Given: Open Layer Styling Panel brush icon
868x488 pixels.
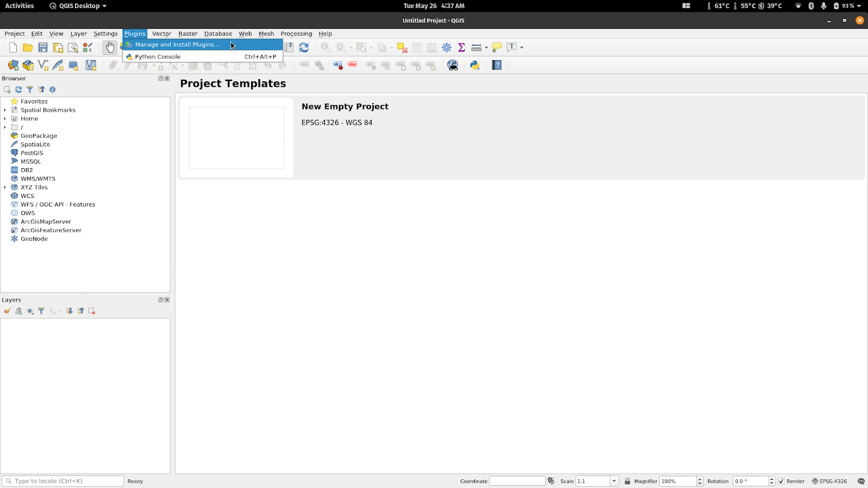Looking at the screenshot, I should 7,311.
